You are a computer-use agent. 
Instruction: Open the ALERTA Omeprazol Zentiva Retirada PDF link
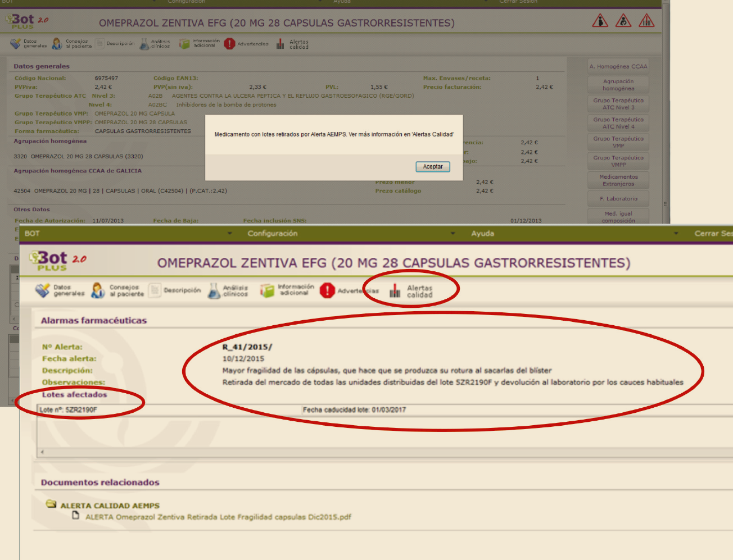(x=218, y=517)
